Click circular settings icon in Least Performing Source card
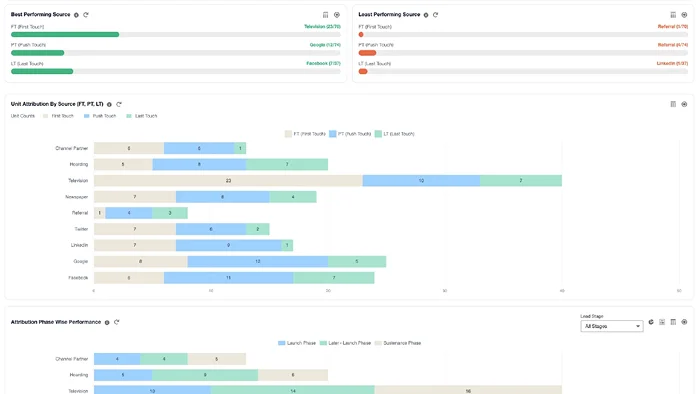Screen dimensions: 699x394 (684, 15)
